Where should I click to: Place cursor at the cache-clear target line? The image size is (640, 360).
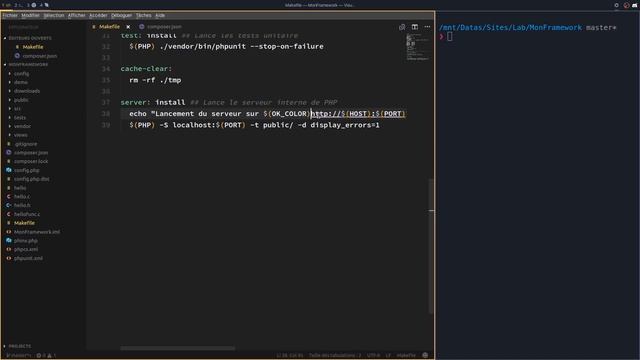pyautogui.click(x=146, y=69)
